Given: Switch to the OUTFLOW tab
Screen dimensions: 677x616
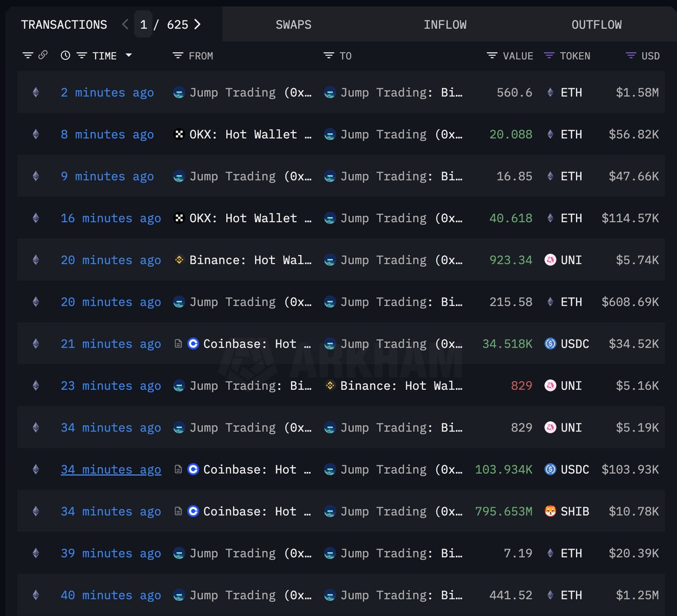Looking at the screenshot, I should [x=596, y=24].
